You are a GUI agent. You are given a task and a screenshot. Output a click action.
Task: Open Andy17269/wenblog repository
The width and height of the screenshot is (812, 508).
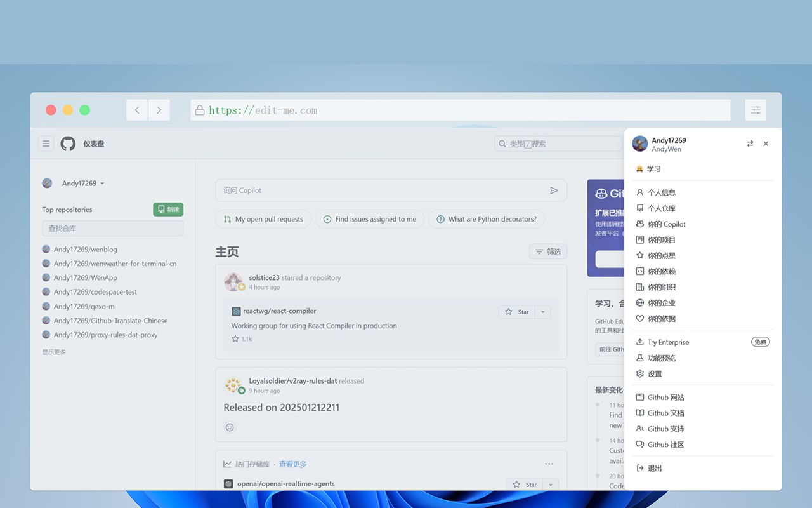tap(86, 250)
